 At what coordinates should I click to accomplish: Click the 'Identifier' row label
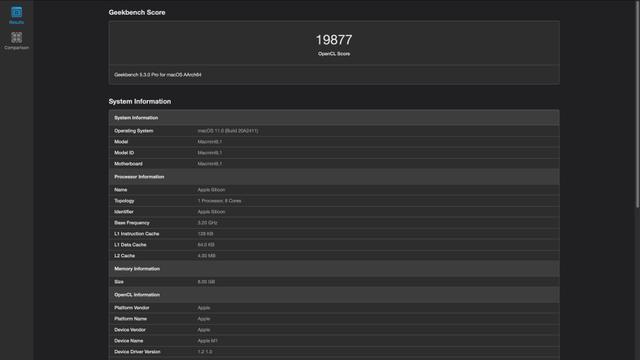124,212
